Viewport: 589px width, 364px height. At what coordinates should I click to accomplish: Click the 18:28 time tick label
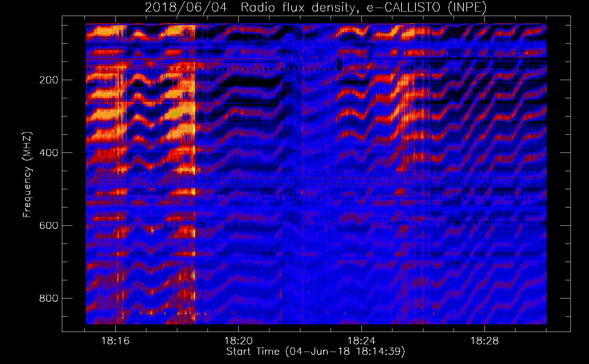tap(485, 341)
